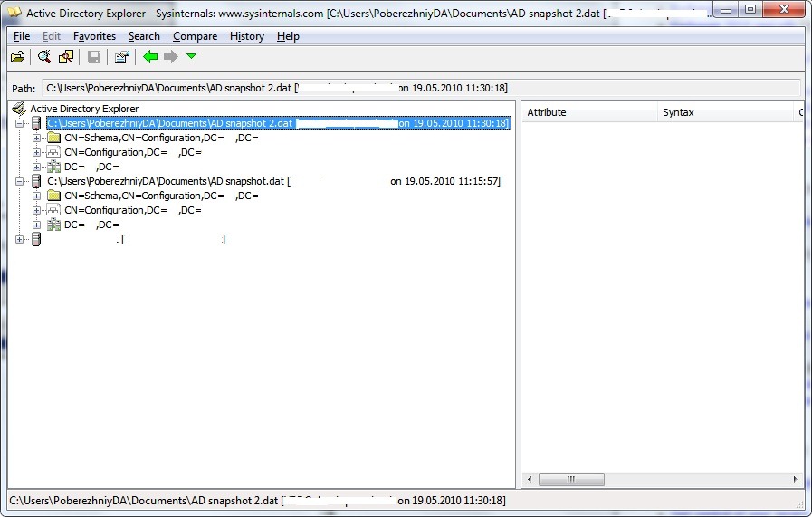
Task: Click the Path input field
Action: (421, 88)
